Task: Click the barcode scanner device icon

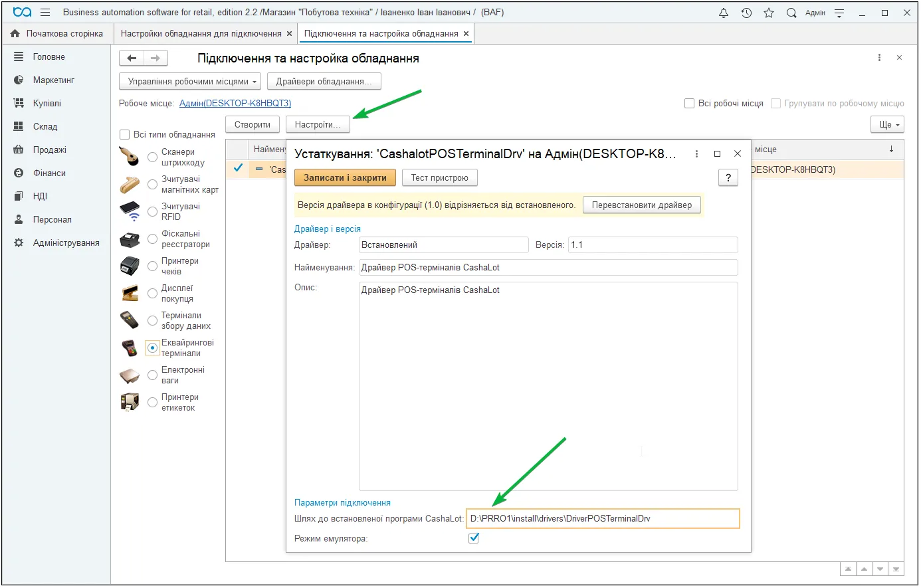Action: tap(130, 157)
